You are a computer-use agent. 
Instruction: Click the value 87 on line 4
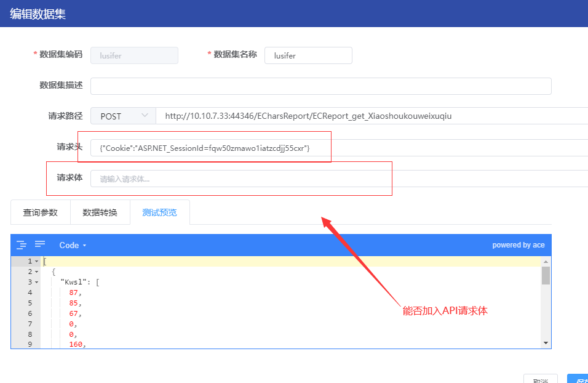(x=74, y=292)
